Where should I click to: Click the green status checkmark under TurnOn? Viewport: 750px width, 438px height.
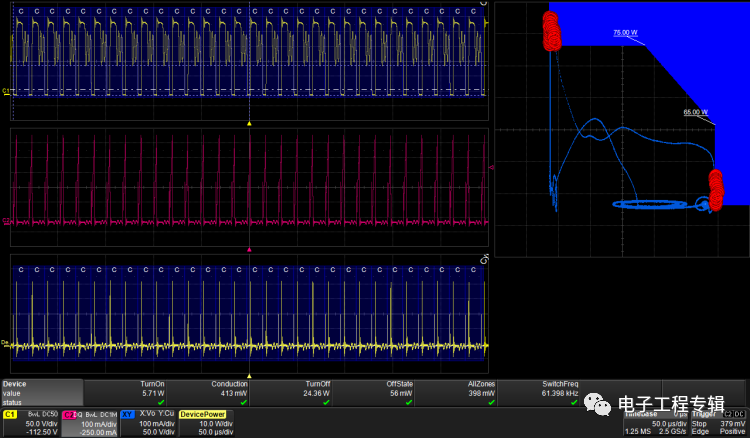pos(161,403)
